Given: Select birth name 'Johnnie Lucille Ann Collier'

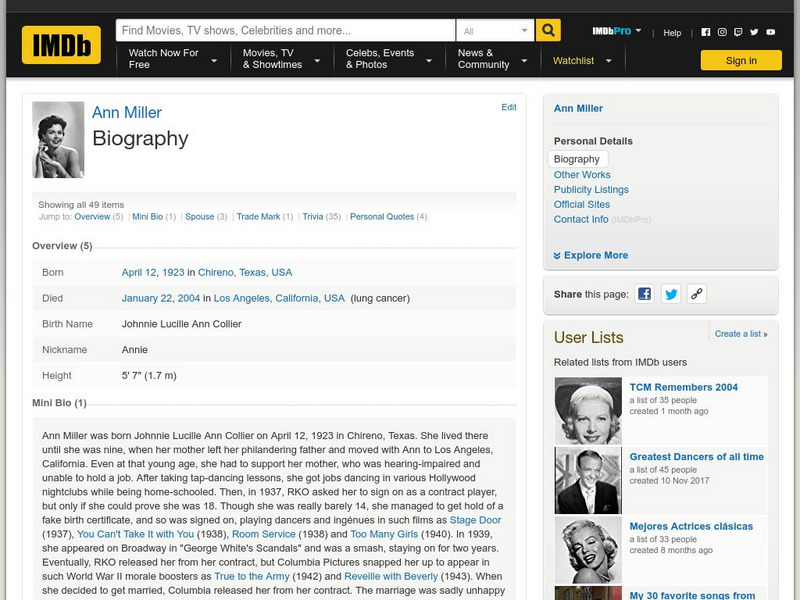Looking at the screenshot, I should click(181, 324).
